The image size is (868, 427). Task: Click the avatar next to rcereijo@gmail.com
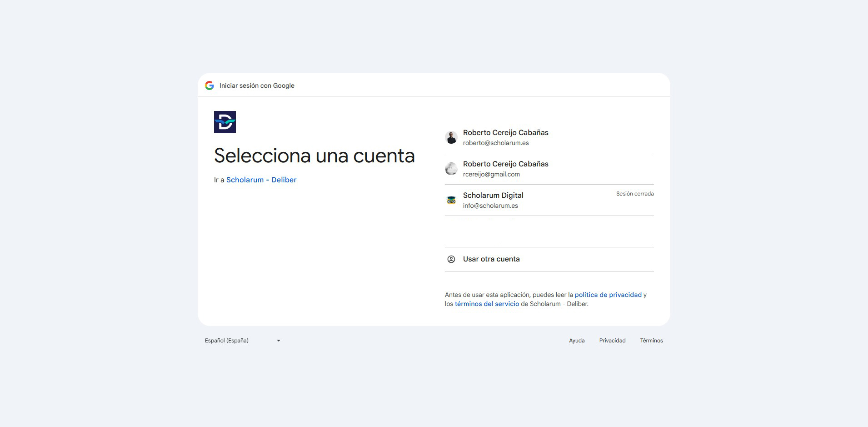pyautogui.click(x=451, y=169)
